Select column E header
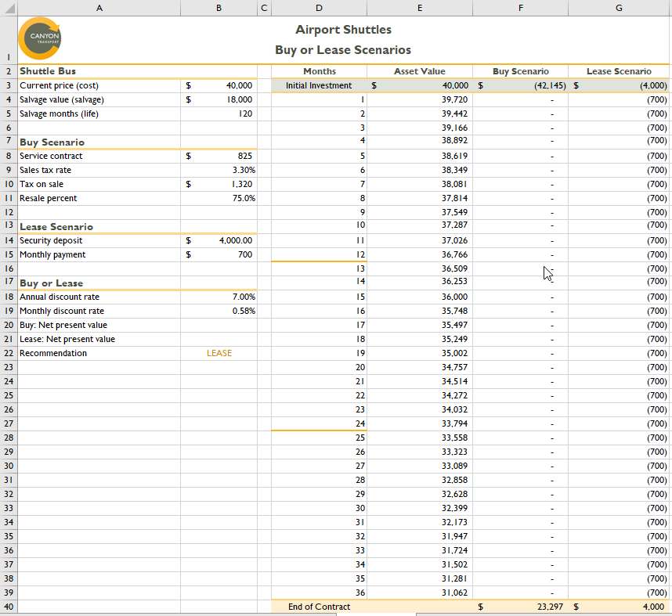 (x=420, y=7)
